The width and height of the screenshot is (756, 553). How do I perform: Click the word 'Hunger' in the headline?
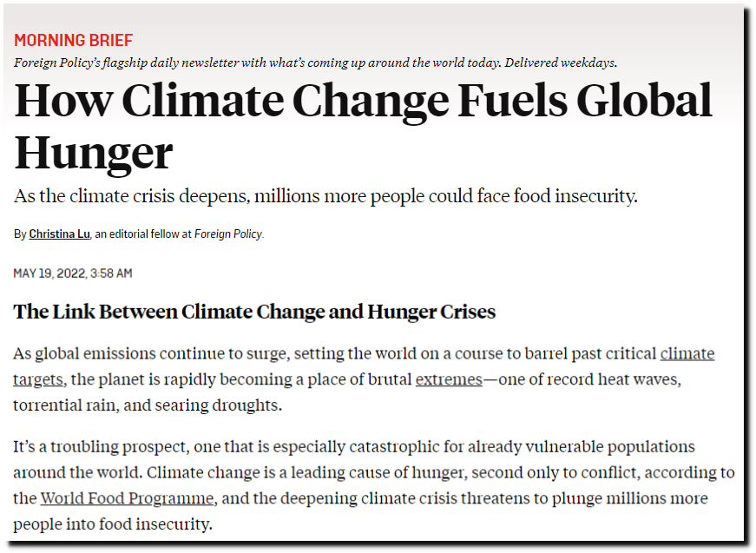click(94, 154)
